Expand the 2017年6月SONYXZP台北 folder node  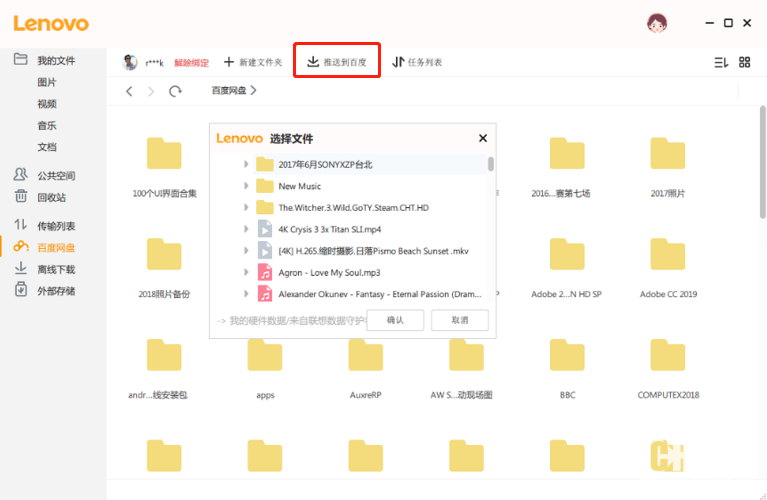(x=246, y=164)
